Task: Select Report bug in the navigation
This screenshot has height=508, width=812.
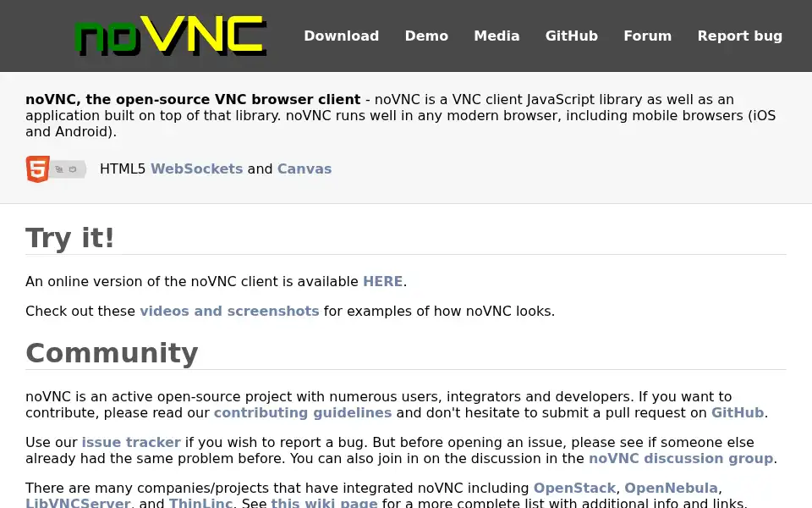Action: pos(739,36)
